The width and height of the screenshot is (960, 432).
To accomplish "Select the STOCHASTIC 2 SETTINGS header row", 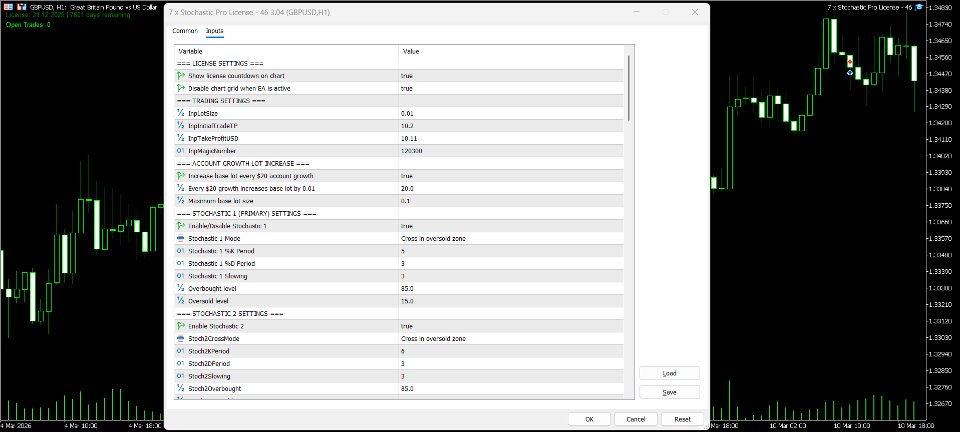I will 399,313.
